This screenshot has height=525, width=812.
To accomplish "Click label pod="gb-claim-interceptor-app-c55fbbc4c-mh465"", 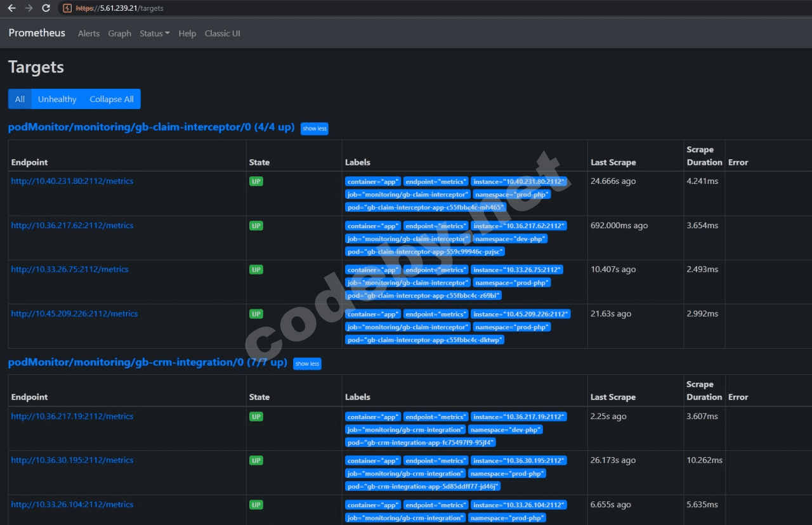I will 426,207.
